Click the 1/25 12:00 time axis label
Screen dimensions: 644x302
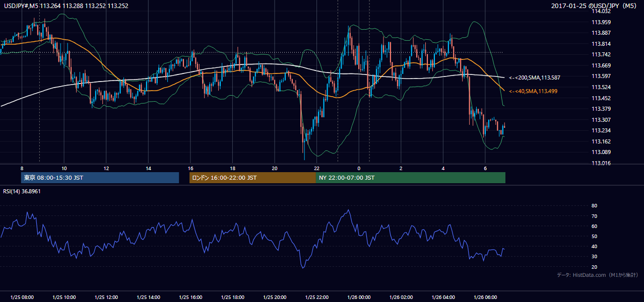[x=106, y=297]
